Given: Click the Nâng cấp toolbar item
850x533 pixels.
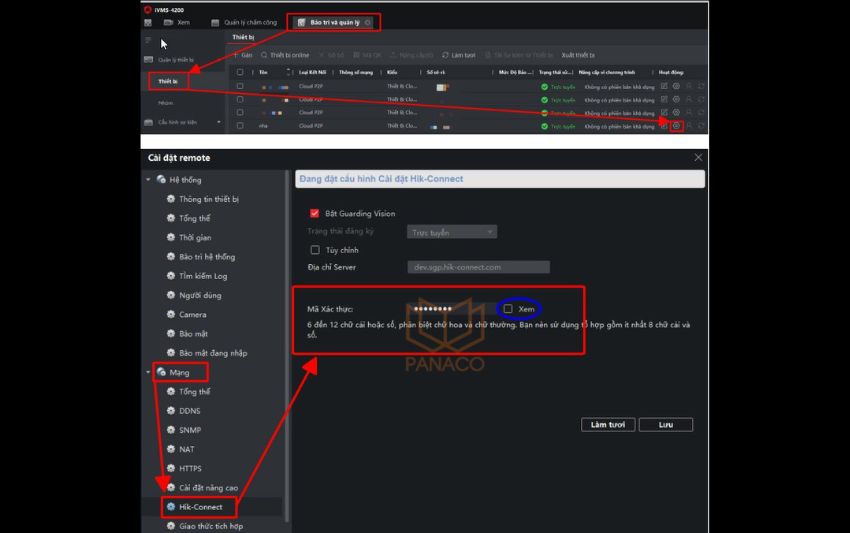Looking at the screenshot, I should pos(412,55).
